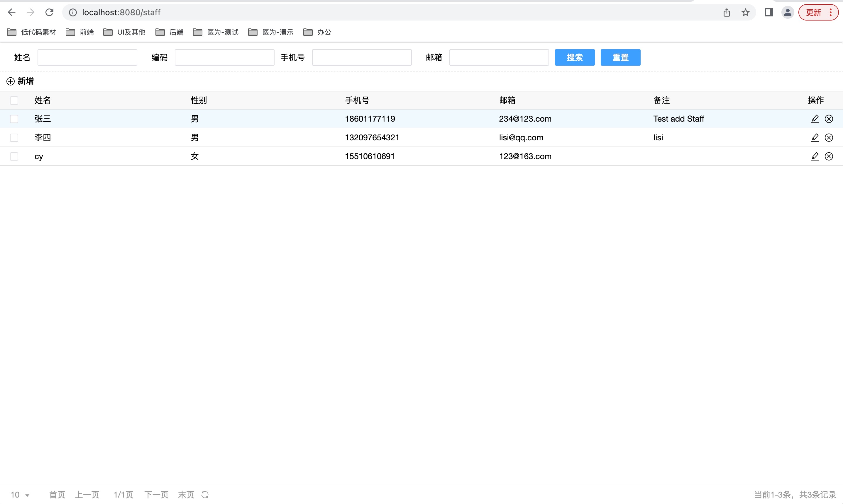Image resolution: width=843 pixels, height=504 pixels.
Task: Click the 首页 pagination link
Action: point(57,495)
